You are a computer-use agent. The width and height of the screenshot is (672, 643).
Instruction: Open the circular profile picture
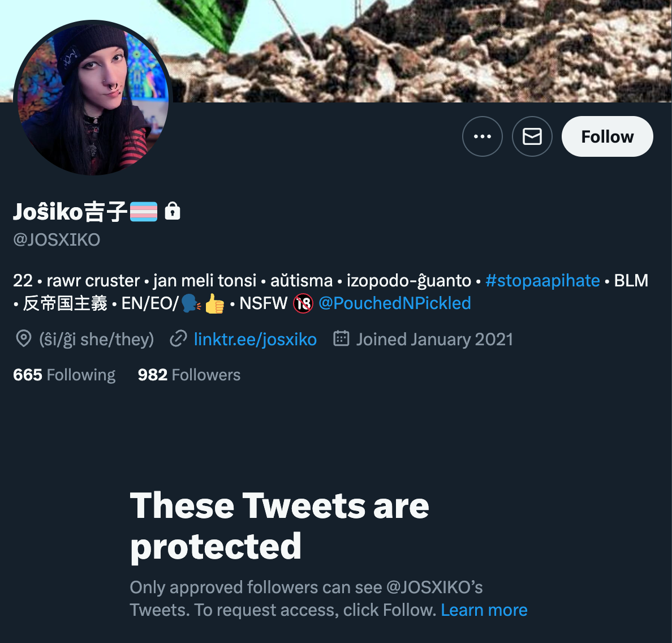tap(93, 97)
